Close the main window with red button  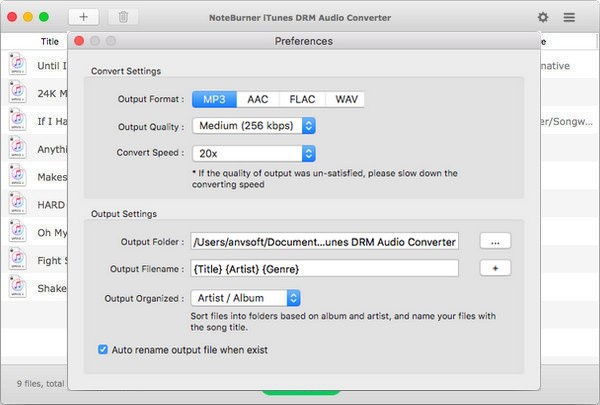tap(12, 17)
